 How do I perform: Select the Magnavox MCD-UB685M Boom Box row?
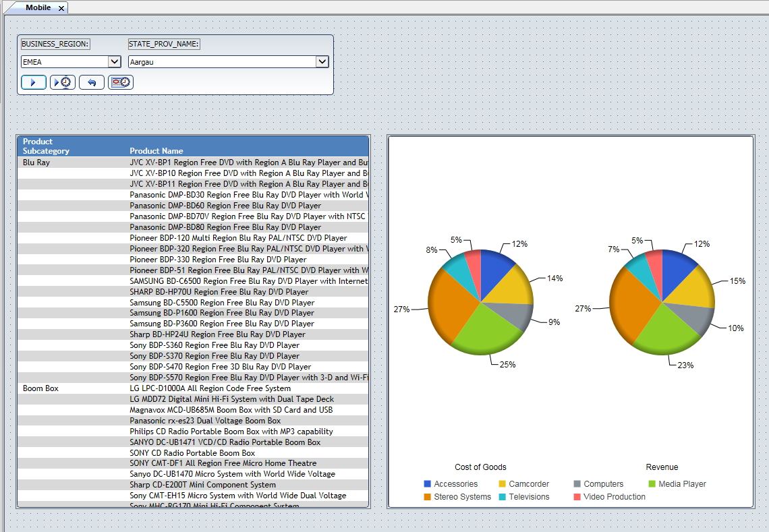click(193, 410)
